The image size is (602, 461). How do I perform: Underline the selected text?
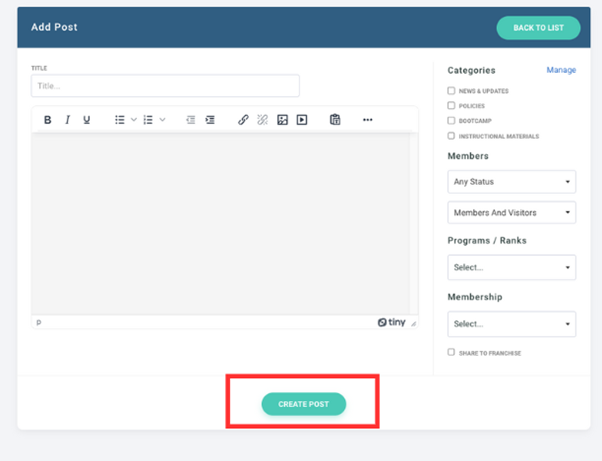[87, 120]
